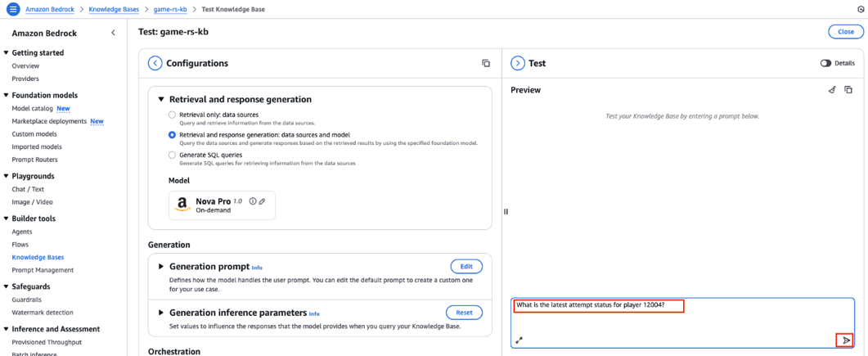Click the 'Test: game-rs-kb' page title
The width and height of the screenshot is (868, 356).
tap(173, 32)
